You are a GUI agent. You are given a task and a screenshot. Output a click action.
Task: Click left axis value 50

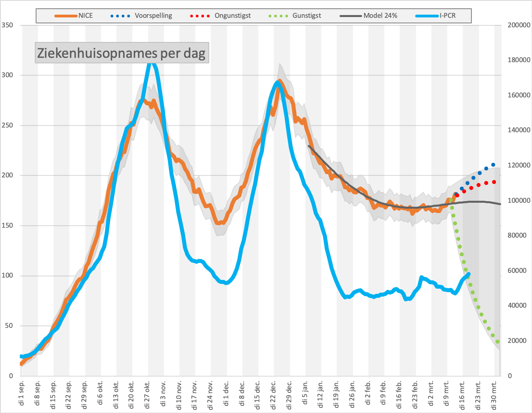pos(9,325)
